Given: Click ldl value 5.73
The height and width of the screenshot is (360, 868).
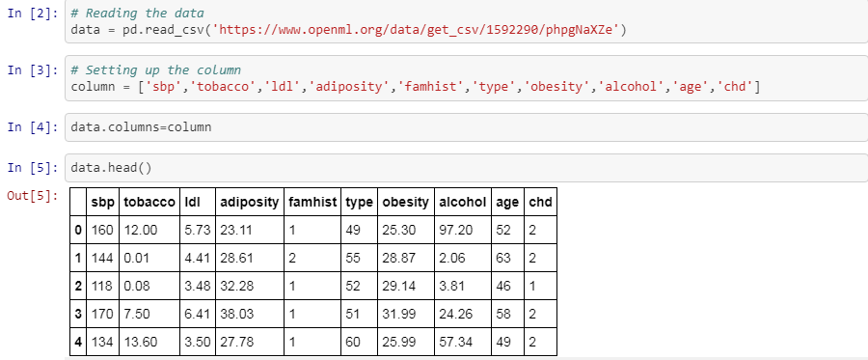Looking at the screenshot, I should click(197, 230).
